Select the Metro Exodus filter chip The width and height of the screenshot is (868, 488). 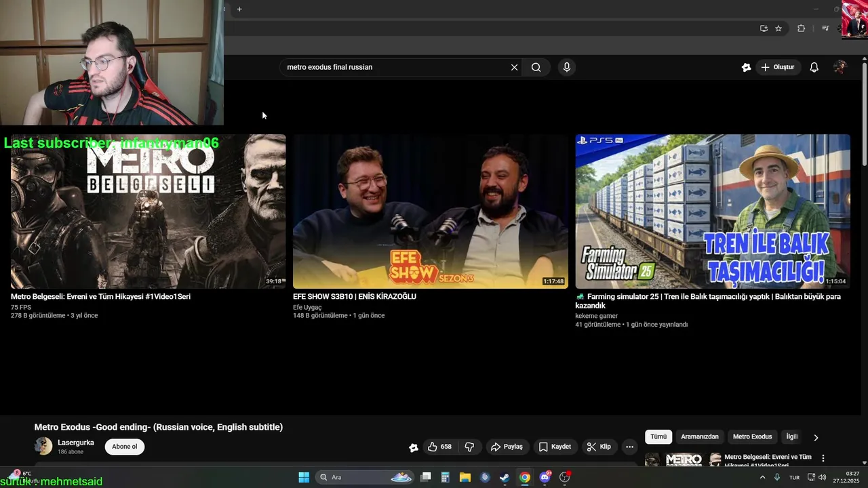point(752,436)
